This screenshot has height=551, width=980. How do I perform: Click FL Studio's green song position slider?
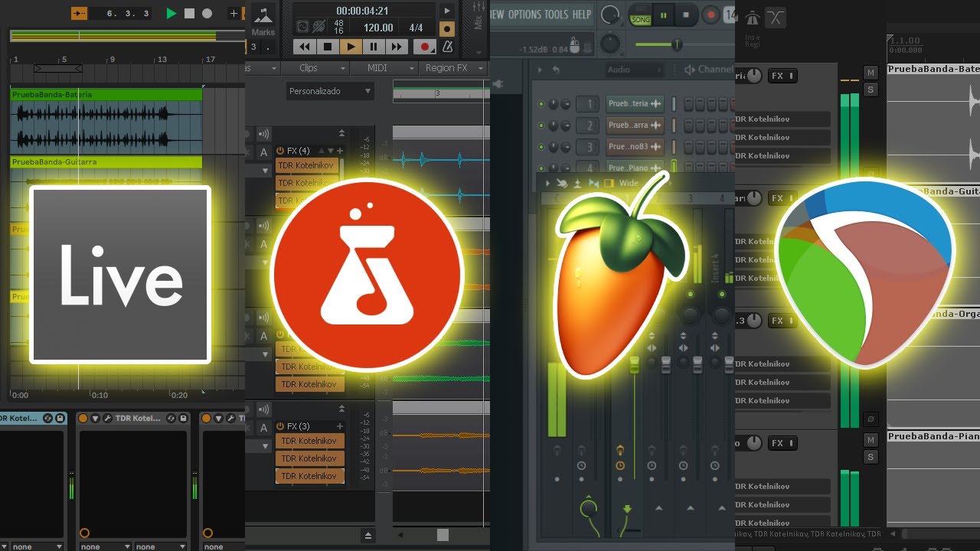click(677, 45)
